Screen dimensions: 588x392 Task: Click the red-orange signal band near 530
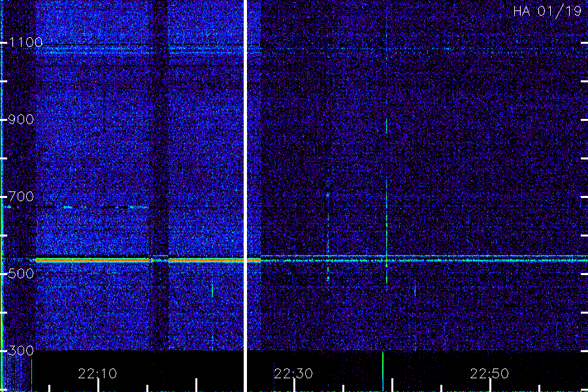[148, 260]
